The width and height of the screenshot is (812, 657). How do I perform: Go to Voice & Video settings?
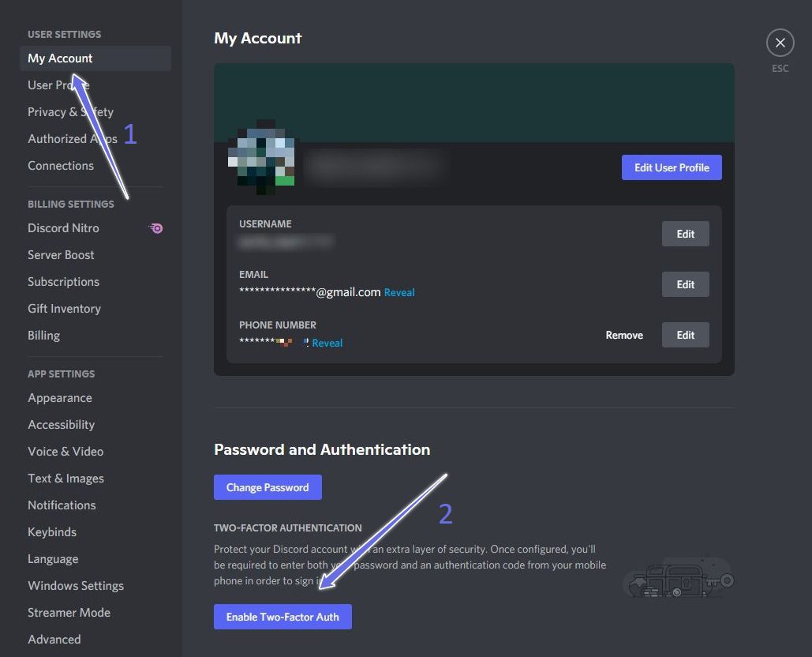coord(65,452)
